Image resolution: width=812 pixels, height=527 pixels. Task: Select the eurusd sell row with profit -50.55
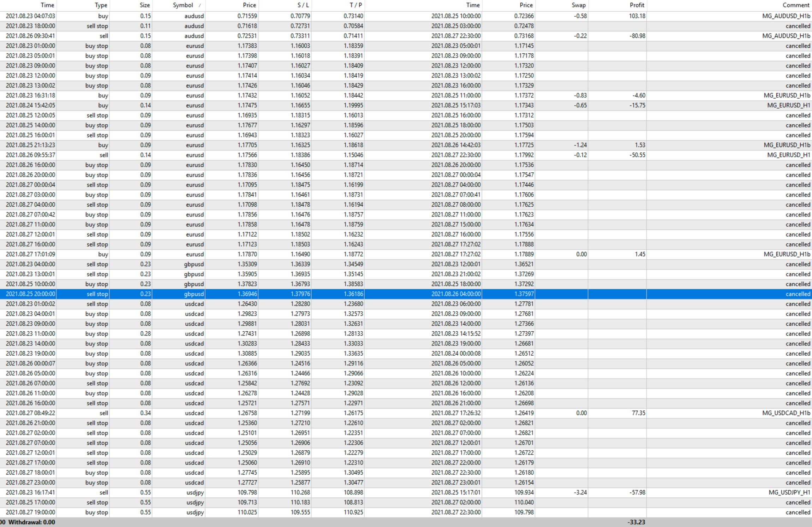pos(193,155)
